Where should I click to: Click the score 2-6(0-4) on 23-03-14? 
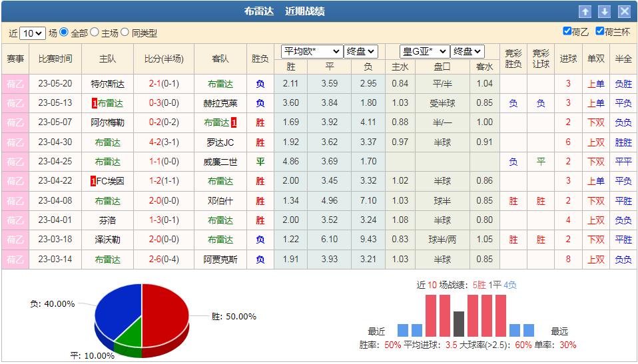click(164, 259)
